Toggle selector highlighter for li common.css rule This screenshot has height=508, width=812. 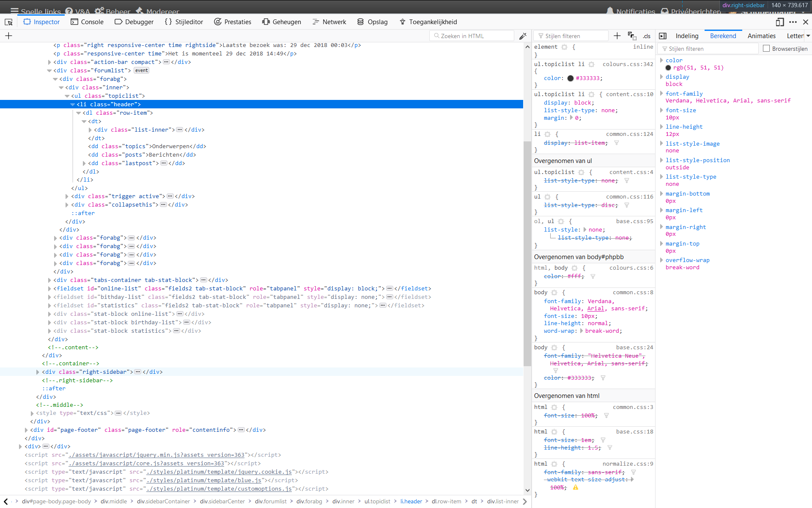click(548, 134)
